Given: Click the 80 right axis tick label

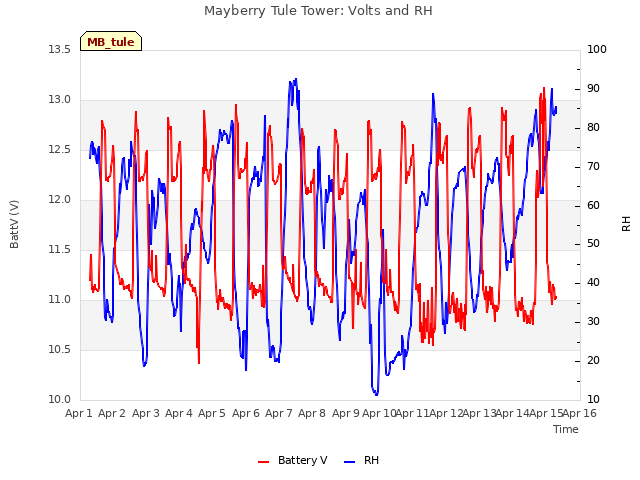Looking at the screenshot, I should tap(593, 128).
